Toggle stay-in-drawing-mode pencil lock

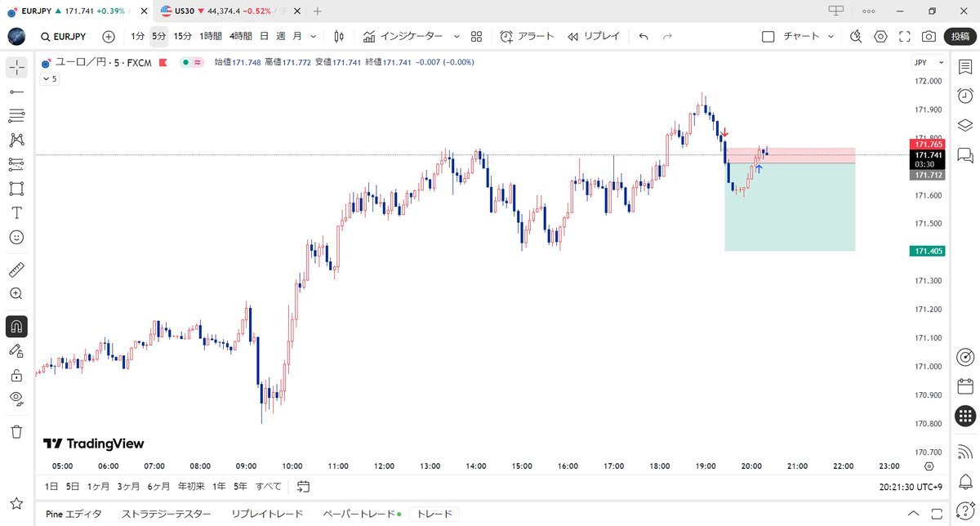(x=16, y=350)
